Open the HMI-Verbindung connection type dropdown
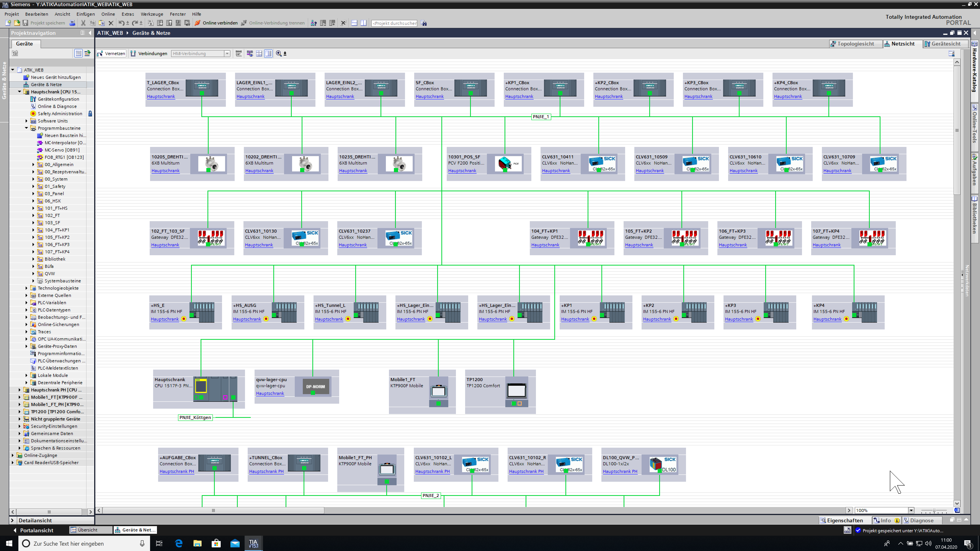The image size is (980, 551). (227, 54)
